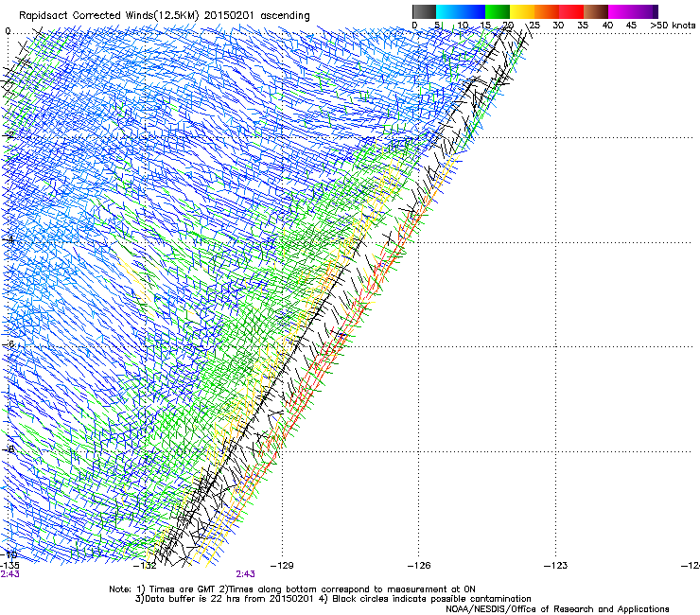This screenshot has height=615, width=700.
Task: Click the '-123' longitude axis label
Action: pyautogui.click(x=556, y=566)
